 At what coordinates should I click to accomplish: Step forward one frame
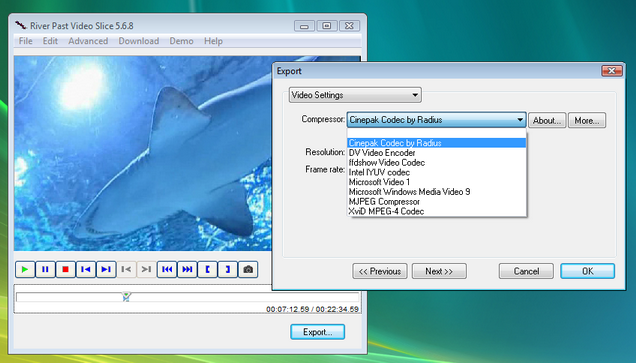(106, 269)
